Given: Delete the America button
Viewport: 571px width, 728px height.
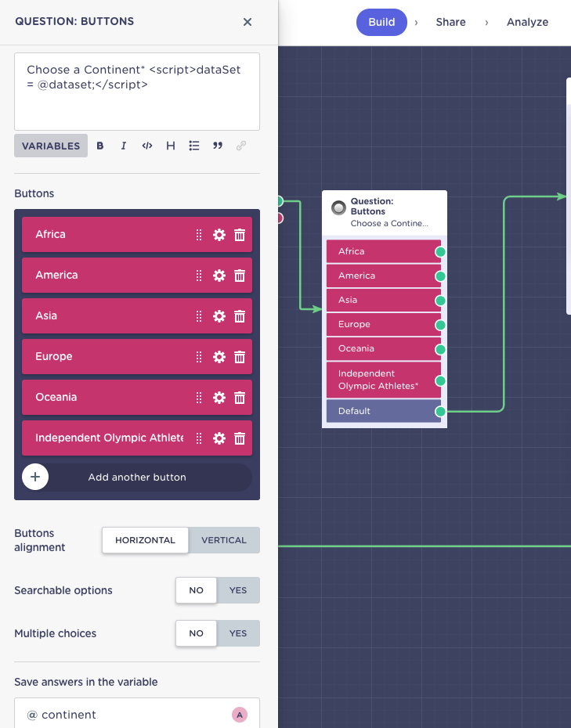Looking at the screenshot, I should (240, 276).
